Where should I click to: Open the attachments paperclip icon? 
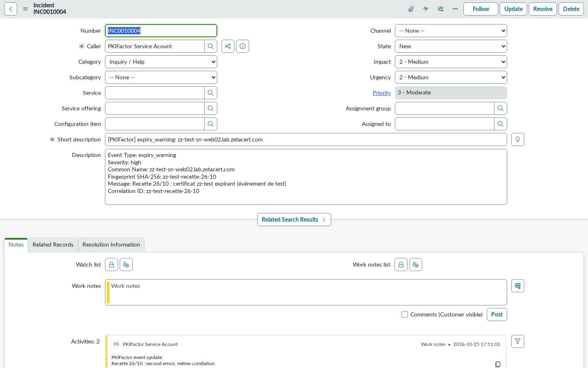pos(411,9)
